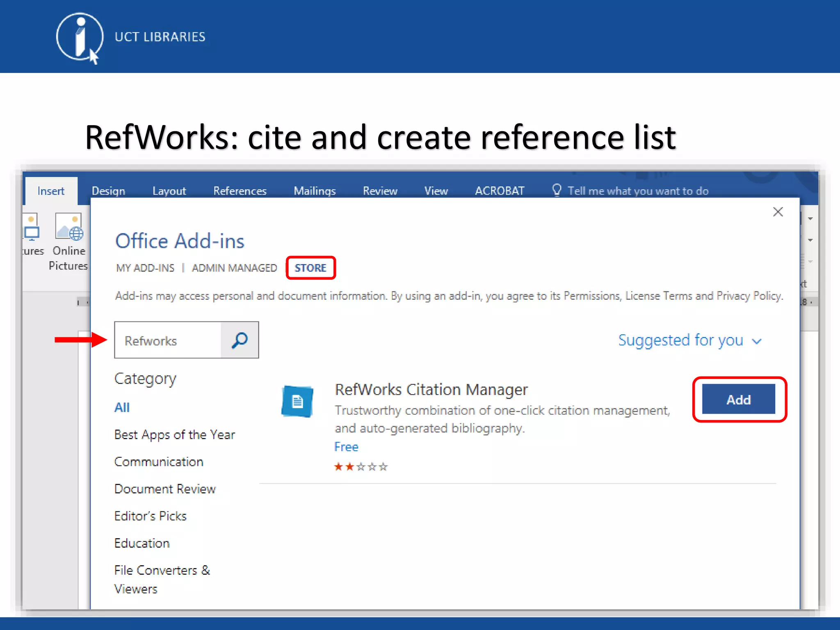Open the Mailings tab
The image size is (840, 630).
tap(315, 191)
